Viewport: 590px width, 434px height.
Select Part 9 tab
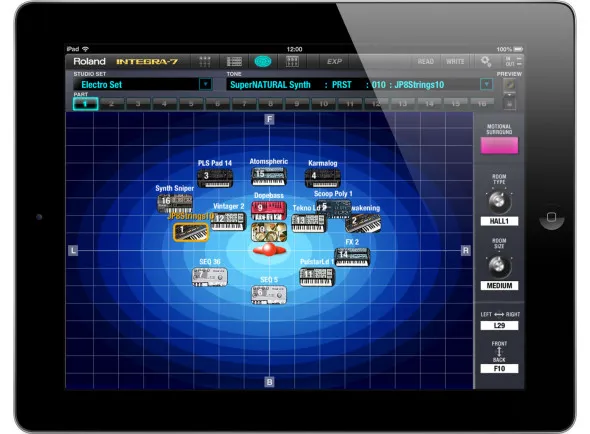(x=297, y=104)
